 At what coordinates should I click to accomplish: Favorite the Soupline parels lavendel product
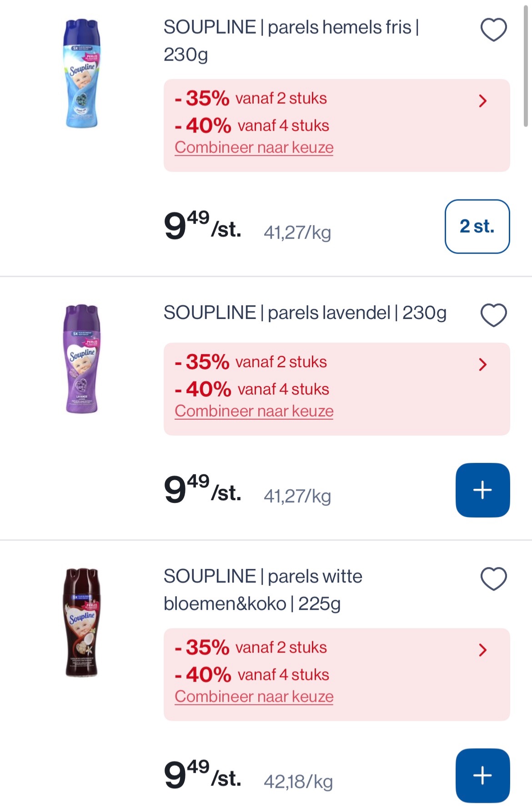pyautogui.click(x=493, y=313)
